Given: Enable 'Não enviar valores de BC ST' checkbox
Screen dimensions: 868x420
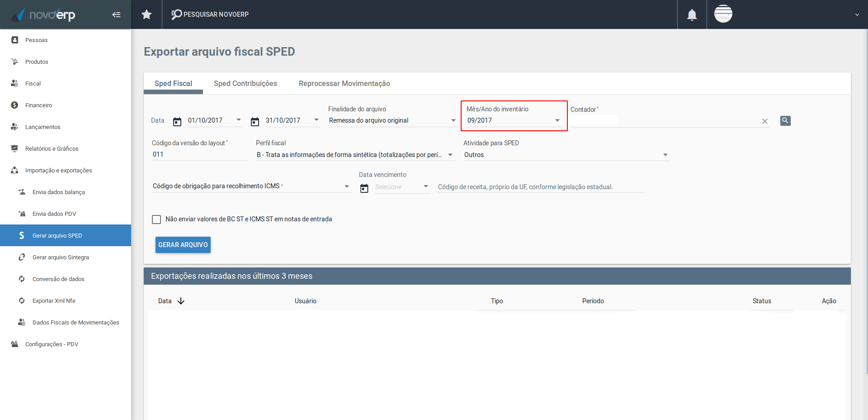Looking at the screenshot, I should click(156, 220).
